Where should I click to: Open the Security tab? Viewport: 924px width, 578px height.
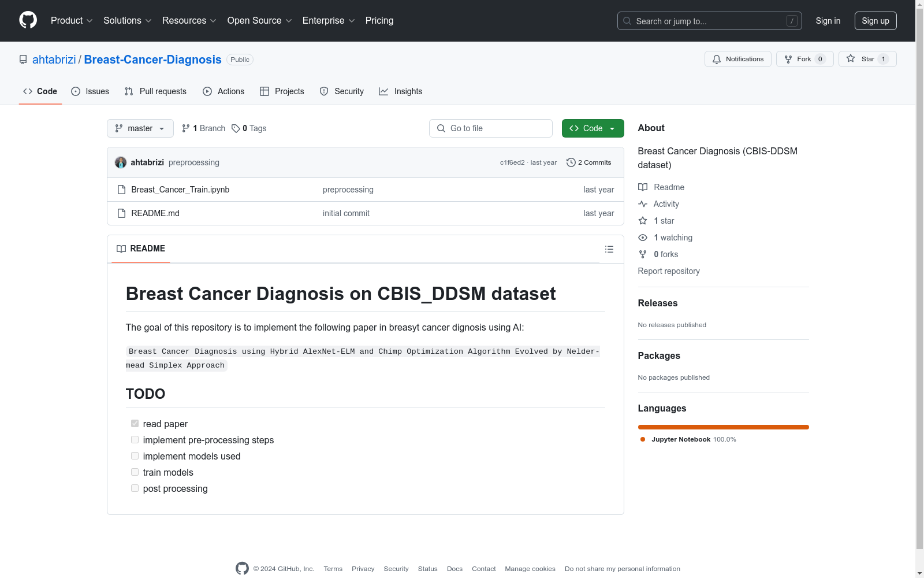click(342, 91)
